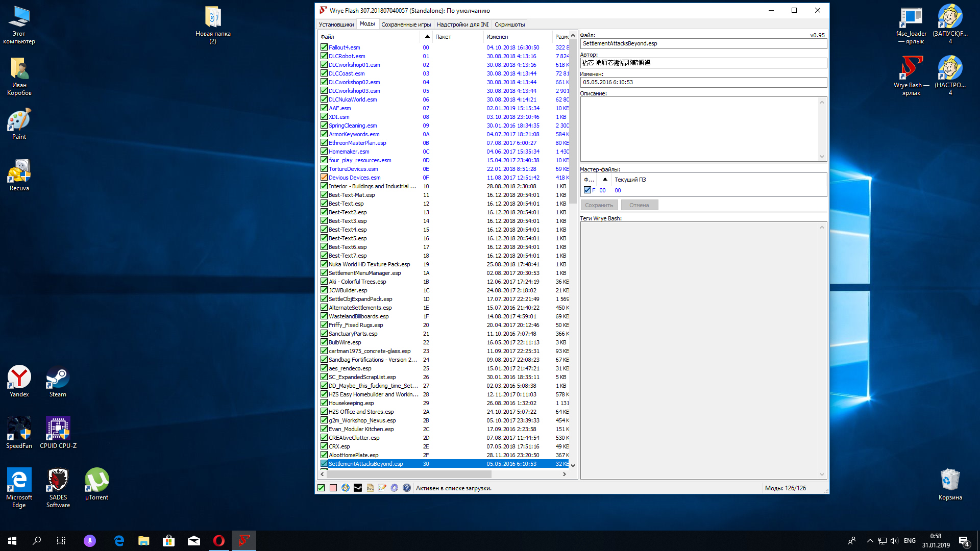Screen dimensions: 980x551
Task: Click the Автор text field
Action: 703,63
